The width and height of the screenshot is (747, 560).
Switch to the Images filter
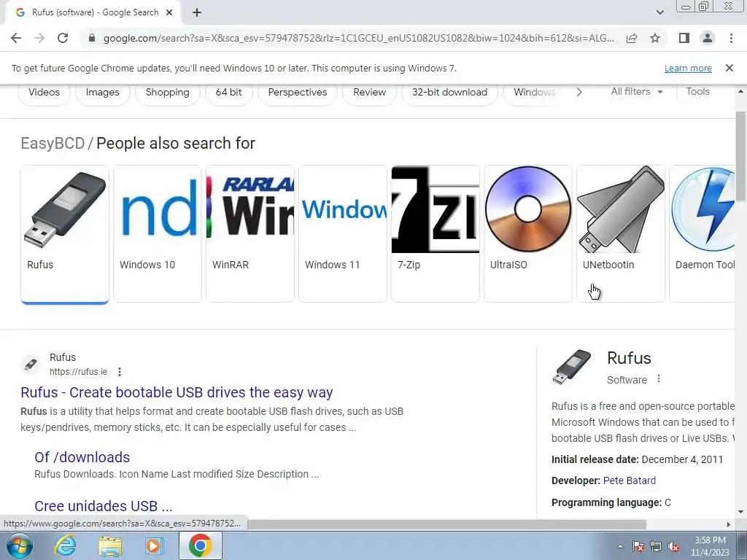coord(102,93)
